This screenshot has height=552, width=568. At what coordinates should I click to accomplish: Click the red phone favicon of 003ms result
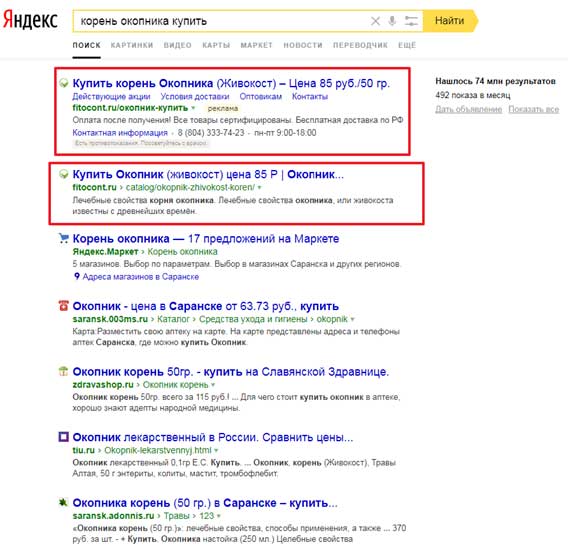[63, 305]
